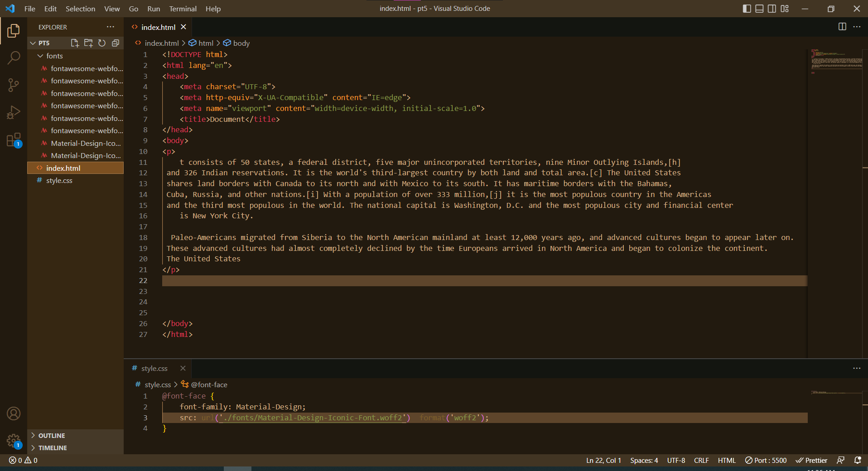
Task: Open the Help menu
Action: click(x=213, y=9)
